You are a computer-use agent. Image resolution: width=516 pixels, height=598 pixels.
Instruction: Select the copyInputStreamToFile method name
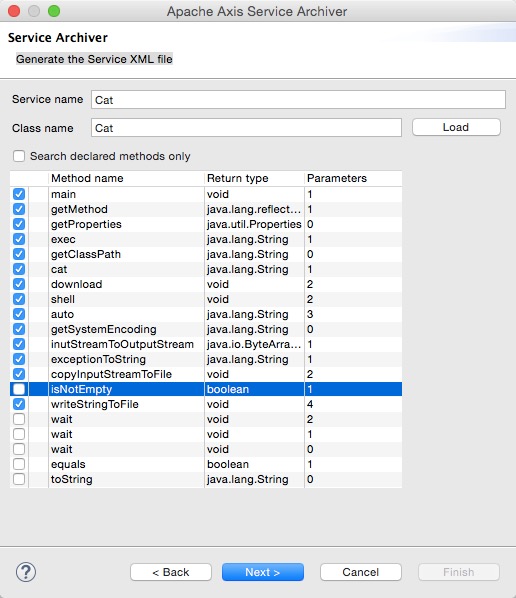(x=111, y=374)
